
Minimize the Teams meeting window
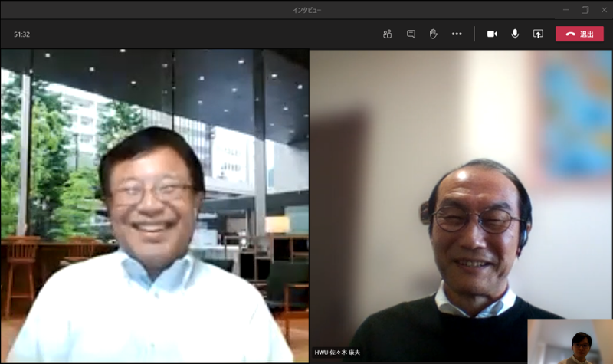pyautogui.click(x=565, y=10)
